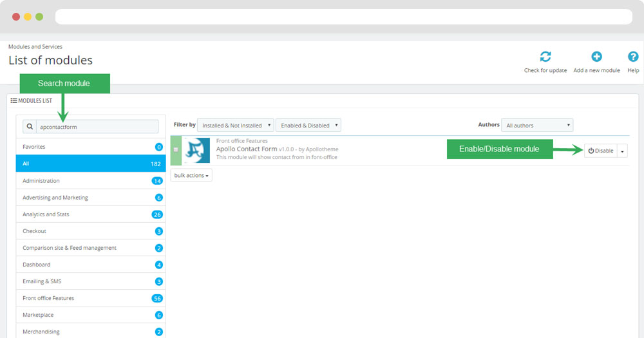Click the Check for update refresh icon
This screenshot has height=338, width=644.
coord(545,57)
